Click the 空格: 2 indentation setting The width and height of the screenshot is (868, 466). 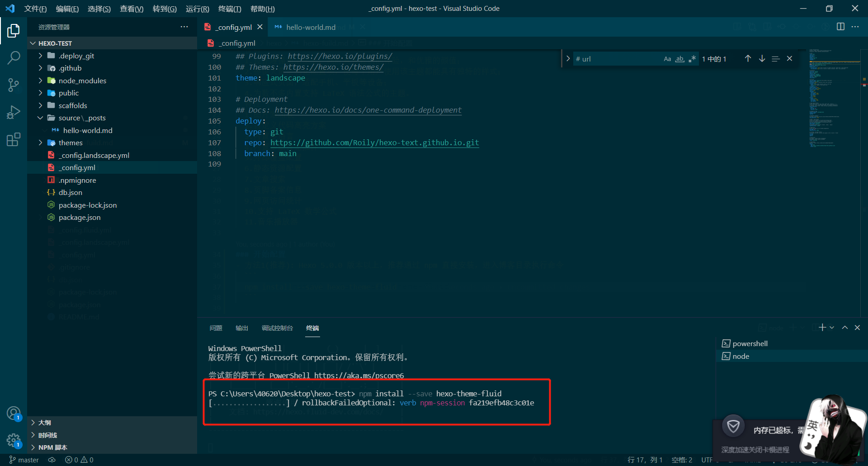pyautogui.click(x=682, y=460)
